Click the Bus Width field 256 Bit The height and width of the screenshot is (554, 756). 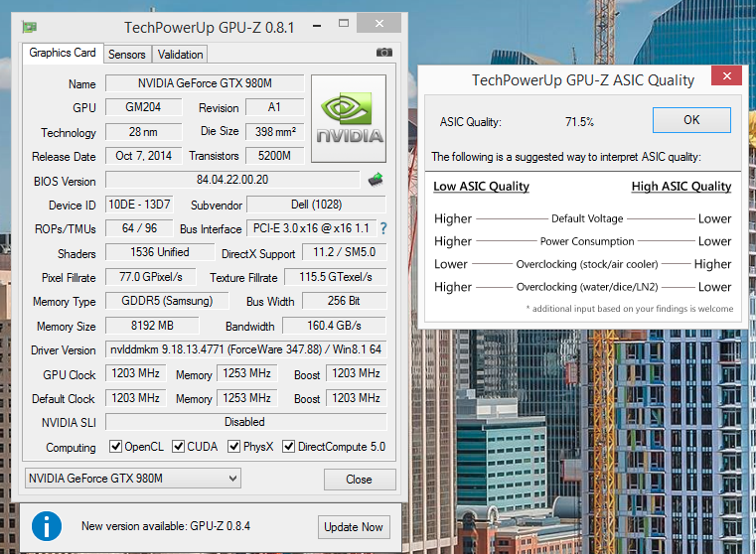pos(345,301)
